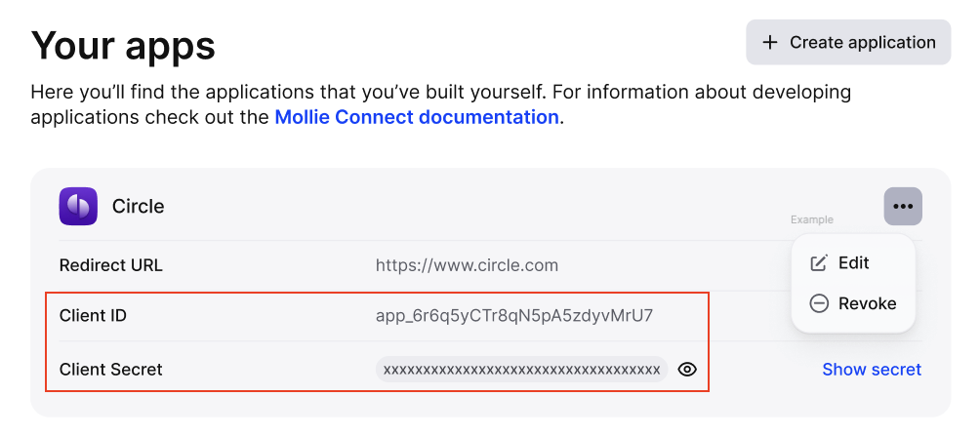
Task: Click the Your apps heading
Action: 123,46
